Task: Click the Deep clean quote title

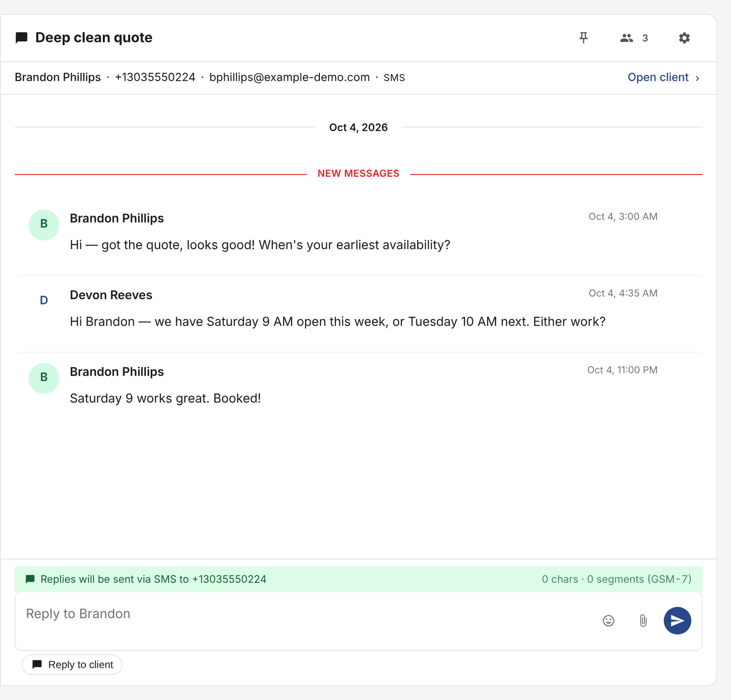Action: point(94,37)
